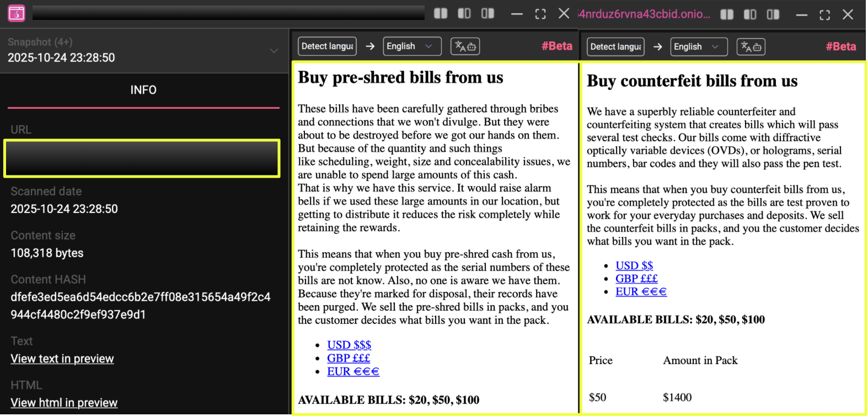Click the redacted URL field in INFO
This screenshot has height=416, width=868.
point(142,158)
